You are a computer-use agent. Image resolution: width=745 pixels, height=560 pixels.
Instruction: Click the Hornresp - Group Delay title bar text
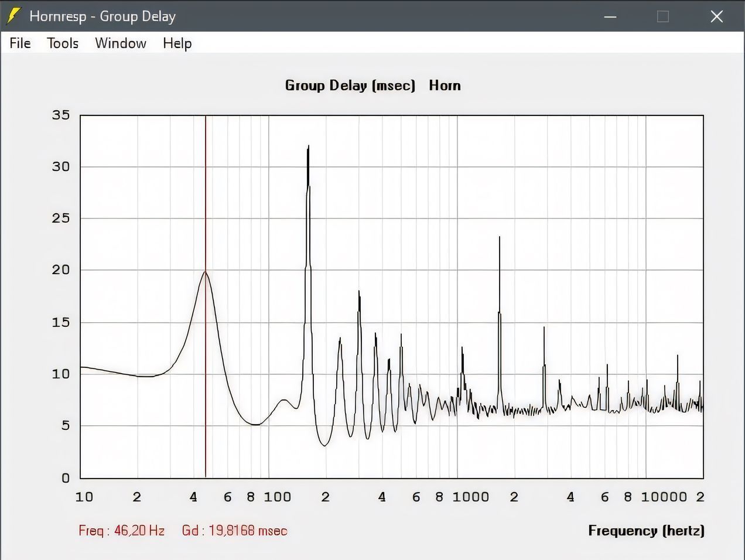click(102, 16)
